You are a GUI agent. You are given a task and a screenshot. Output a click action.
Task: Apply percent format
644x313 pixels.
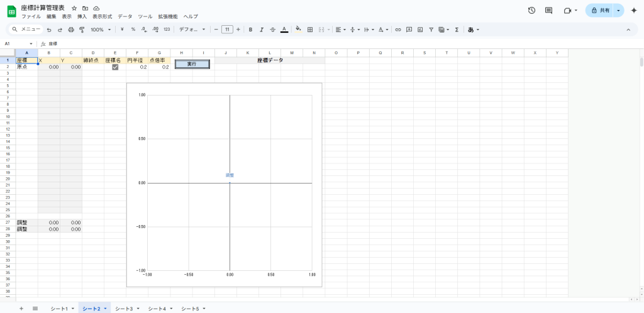[133, 30]
